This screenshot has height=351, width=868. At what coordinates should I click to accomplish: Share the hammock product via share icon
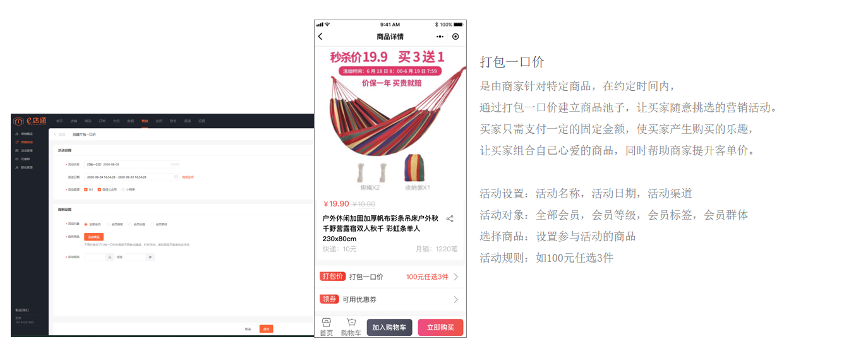[x=450, y=219]
